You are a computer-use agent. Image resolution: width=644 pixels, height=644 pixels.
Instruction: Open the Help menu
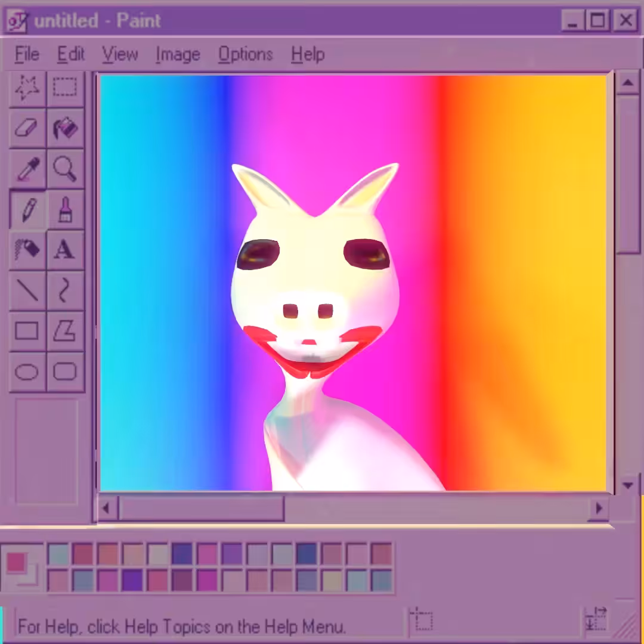pyautogui.click(x=308, y=54)
